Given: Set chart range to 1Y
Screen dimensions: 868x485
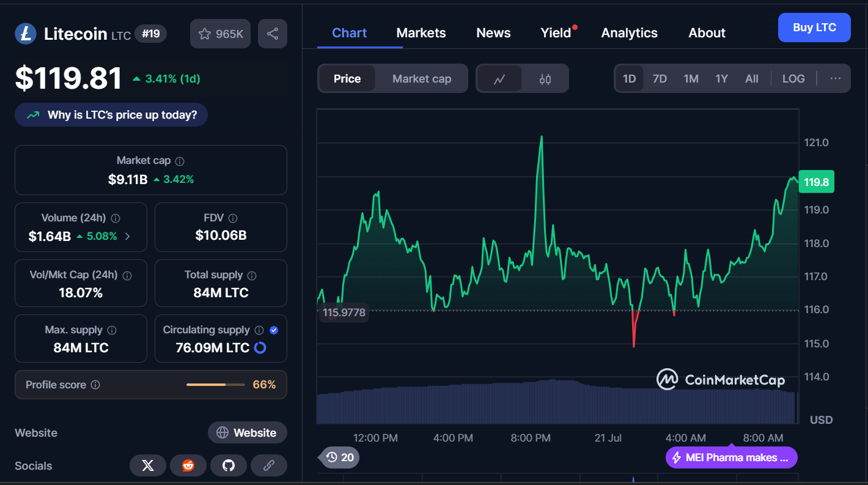Looking at the screenshot, I should 722,79.
